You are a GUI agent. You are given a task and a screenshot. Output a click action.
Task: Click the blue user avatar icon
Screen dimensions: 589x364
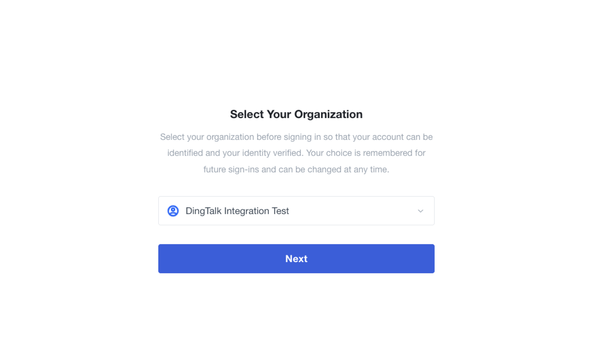173,211
